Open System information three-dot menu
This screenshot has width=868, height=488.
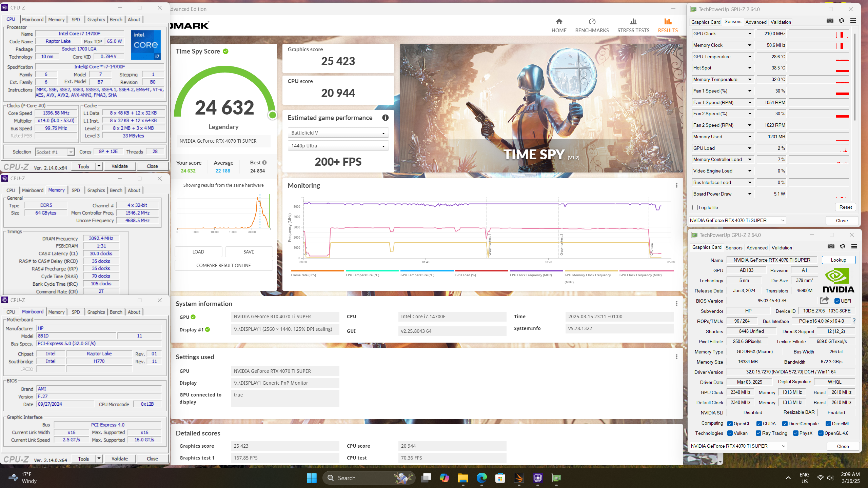[x=676, y=304]
